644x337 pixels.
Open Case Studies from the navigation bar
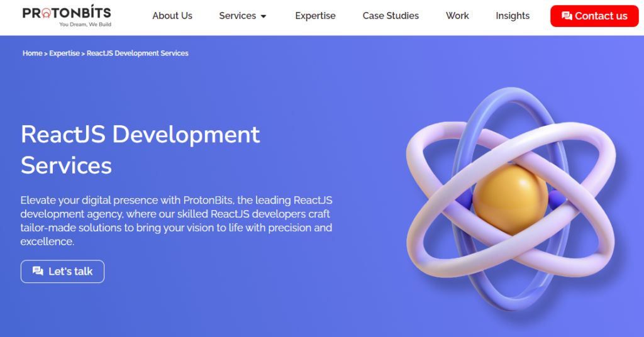(x=391, y=16)
